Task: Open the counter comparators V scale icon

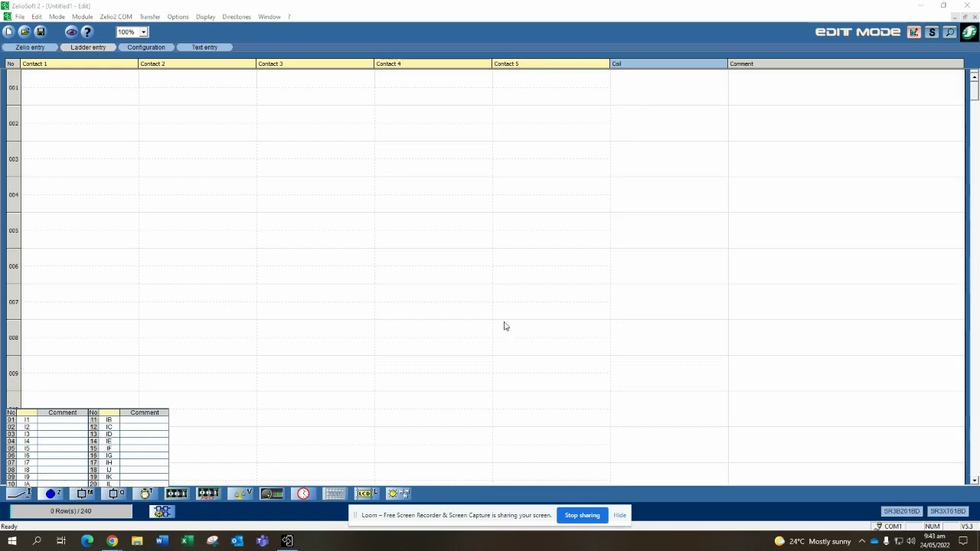Action: 240,494
